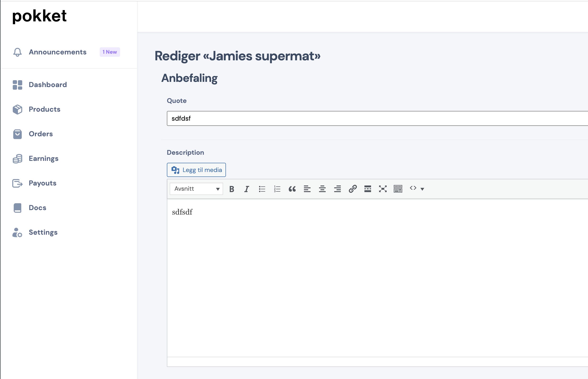The image size is (588, 379).
Task: Click the Settings user-gear icon
Action: tap(17, 233)
